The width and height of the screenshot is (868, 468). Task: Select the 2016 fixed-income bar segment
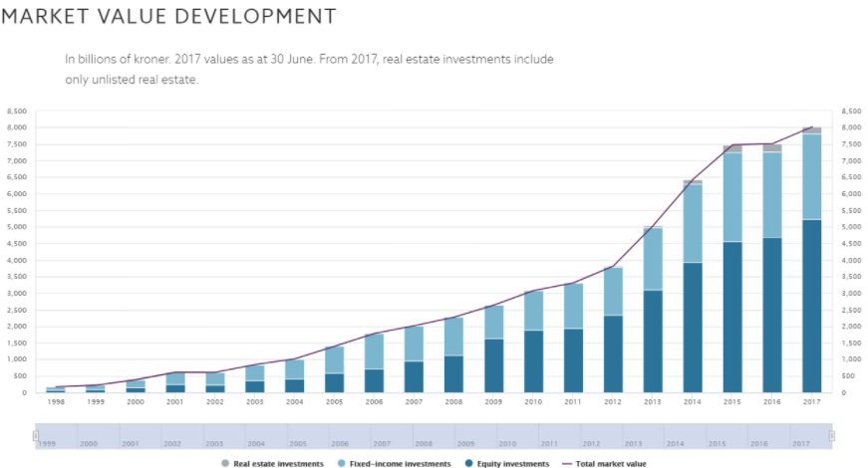(x=772, y=195)
